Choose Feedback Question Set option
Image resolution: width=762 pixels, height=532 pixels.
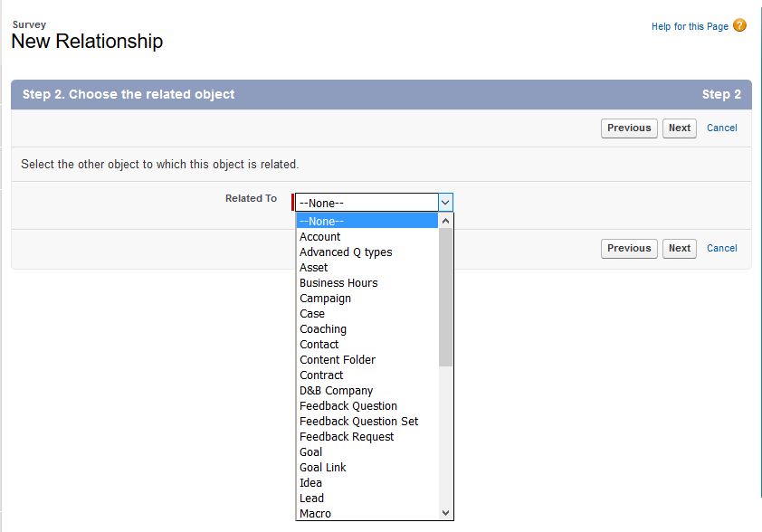(x=358, y=422)
